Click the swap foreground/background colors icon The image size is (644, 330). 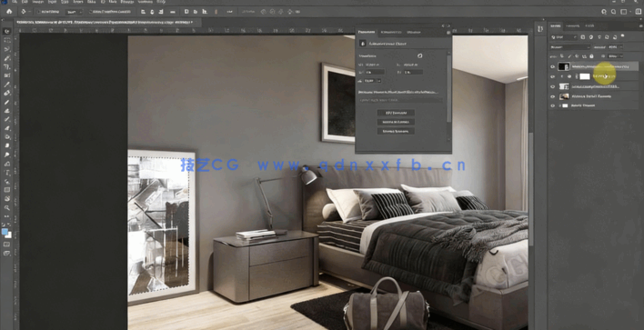(10, 225)
